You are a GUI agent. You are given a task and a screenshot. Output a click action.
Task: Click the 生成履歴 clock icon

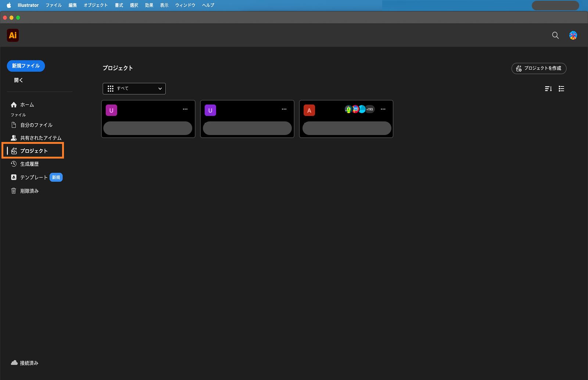pos(14,164)
